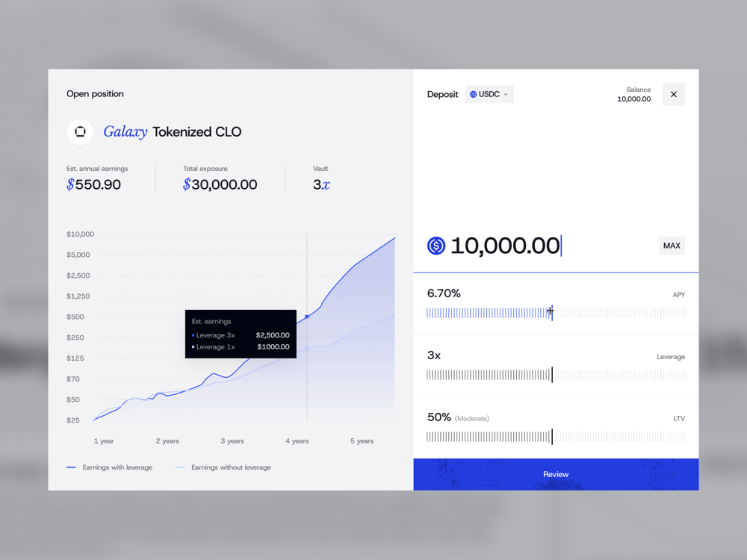Click the 3x leverage value label
Screen dimensions: 747x560
coord(434,355)
